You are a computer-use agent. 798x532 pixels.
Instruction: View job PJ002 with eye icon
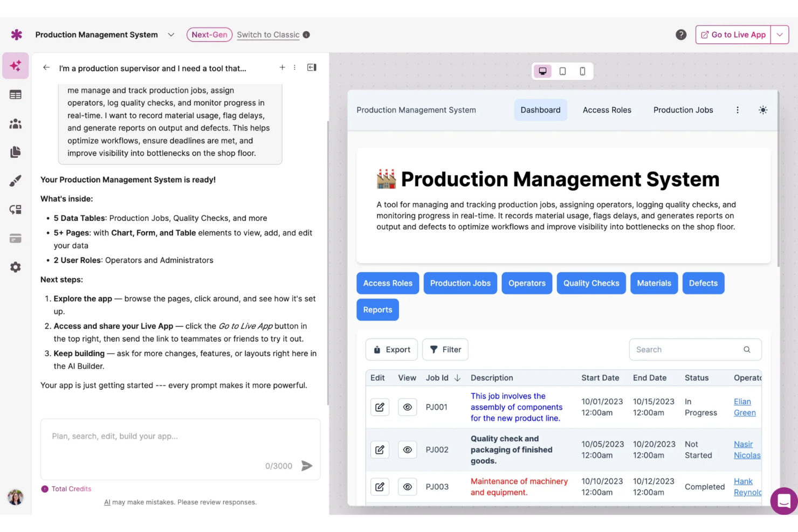[408, 450]
